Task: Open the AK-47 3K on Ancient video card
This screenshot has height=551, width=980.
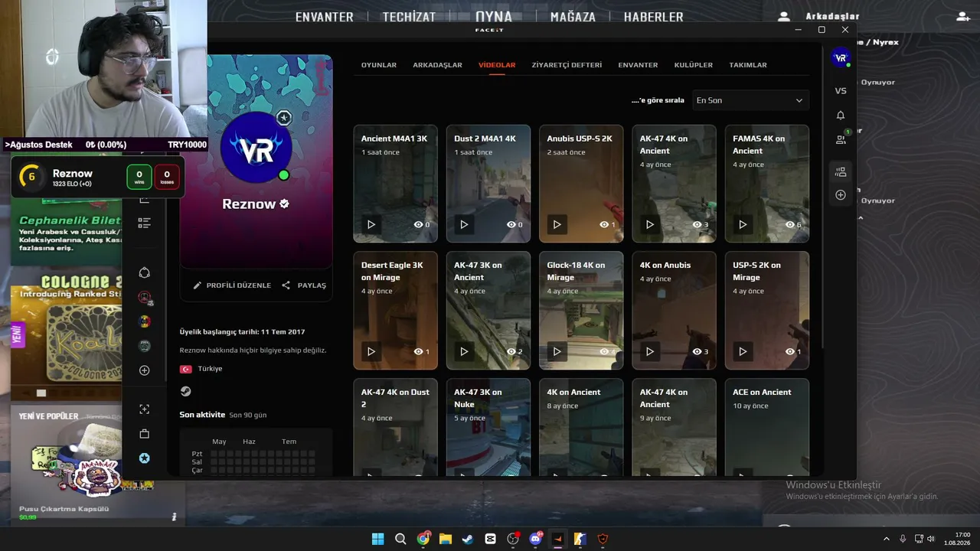Action: coord(488,311)
